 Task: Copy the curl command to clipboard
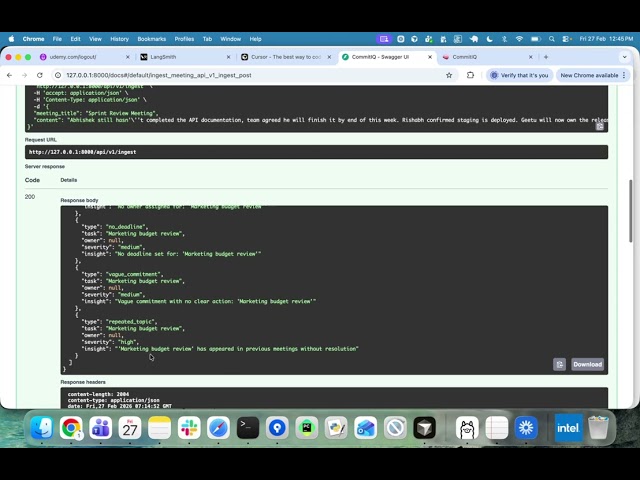[x=599, y=127]
